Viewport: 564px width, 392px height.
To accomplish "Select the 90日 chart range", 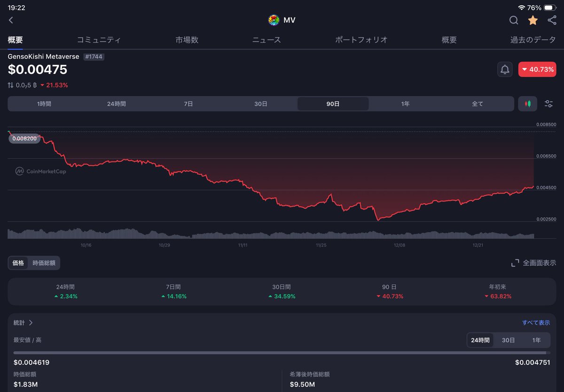I will coord(333,104).
